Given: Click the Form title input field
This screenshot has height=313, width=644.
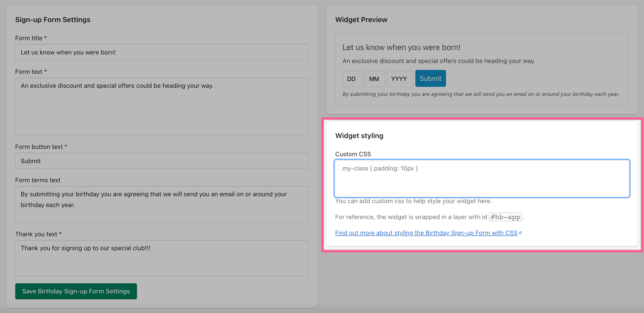Looking at the screenshot, I should (x=162, y=52).
